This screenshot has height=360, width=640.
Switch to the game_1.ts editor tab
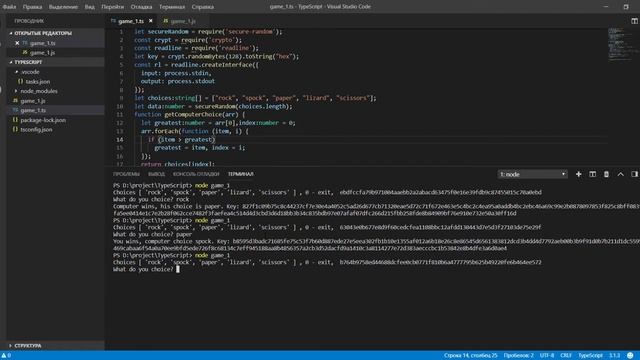[x=131, y=21]
